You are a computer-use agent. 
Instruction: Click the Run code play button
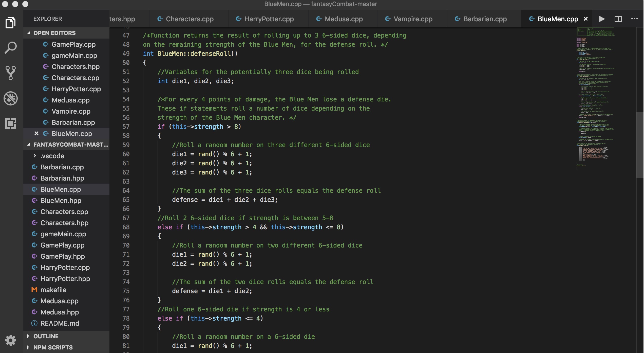(x=602, y=19)
